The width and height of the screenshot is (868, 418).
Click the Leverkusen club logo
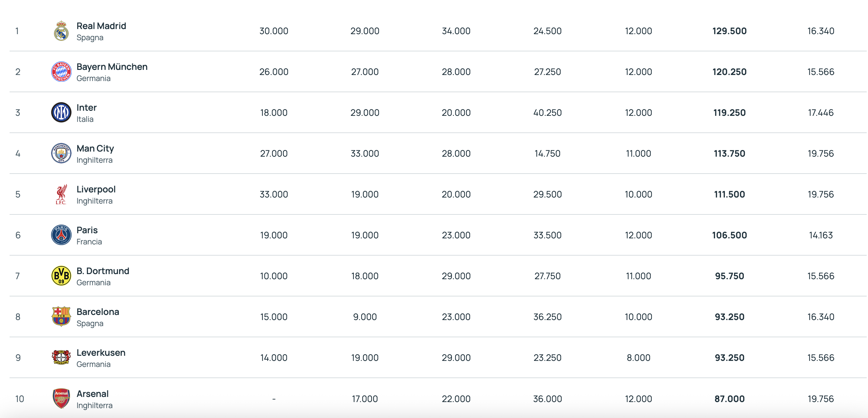[x=61, y=357]
